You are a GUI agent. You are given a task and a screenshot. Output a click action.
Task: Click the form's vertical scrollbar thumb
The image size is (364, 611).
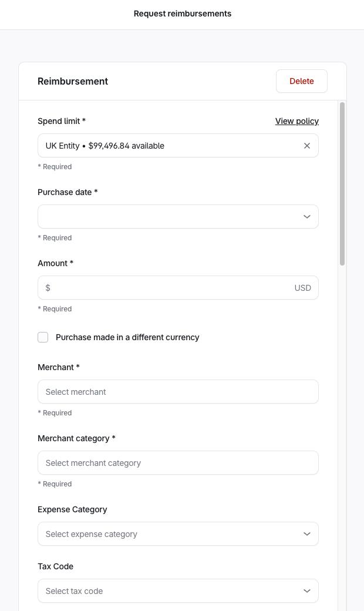[342, 183]
